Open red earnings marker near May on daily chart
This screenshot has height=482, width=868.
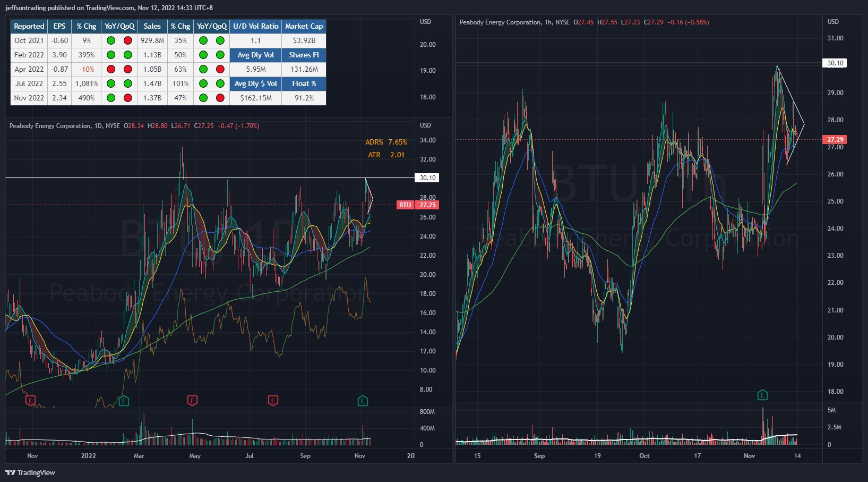click(x=192, y=400)
